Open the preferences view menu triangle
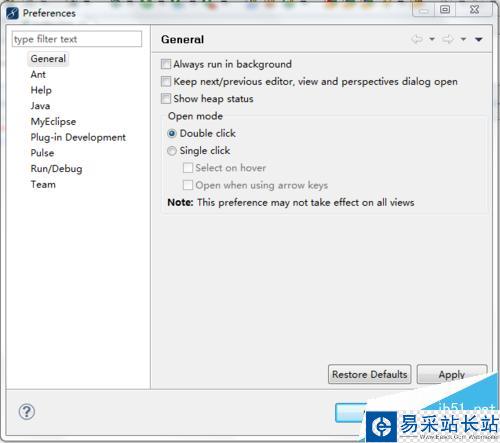Image resolution: width=500 pixels, height=443 pixels. click(x=479, y=40)
